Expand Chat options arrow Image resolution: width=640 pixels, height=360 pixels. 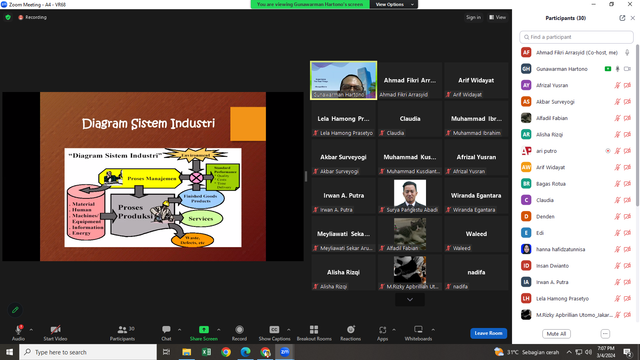click(x=179, y=330)
